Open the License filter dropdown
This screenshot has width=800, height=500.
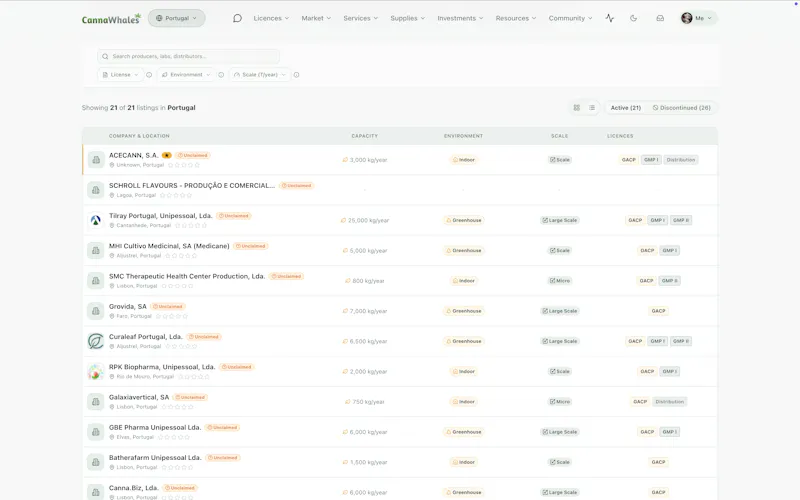pos(120,74)
